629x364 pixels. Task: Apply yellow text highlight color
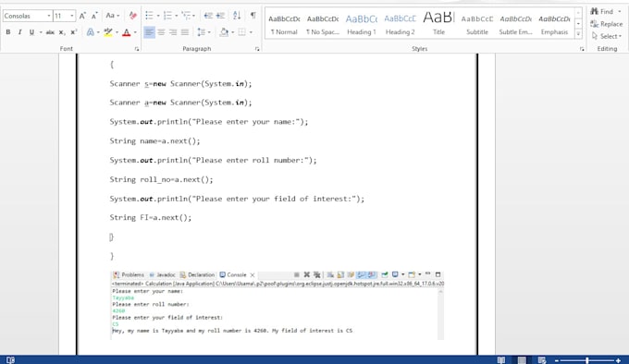pyautogui.click(x=108, y=32)
